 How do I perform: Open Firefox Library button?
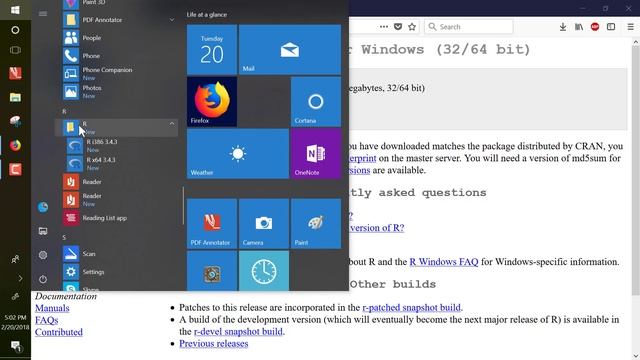coord(579,27)
